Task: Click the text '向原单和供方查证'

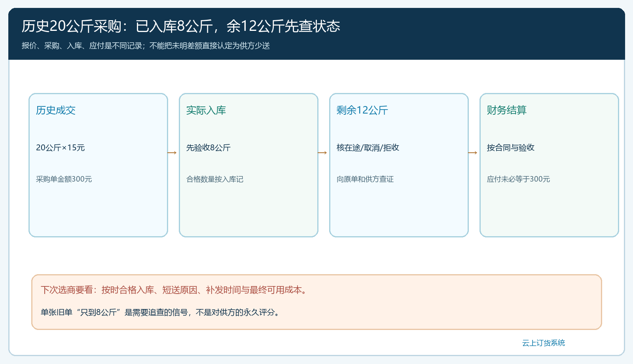Action: [x=365, y=179]
